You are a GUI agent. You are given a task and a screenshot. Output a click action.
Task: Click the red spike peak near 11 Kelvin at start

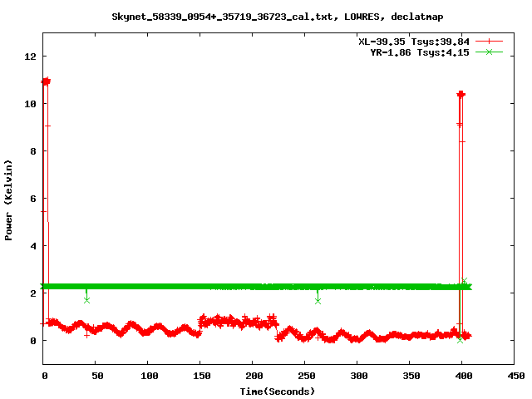[46, 81]
